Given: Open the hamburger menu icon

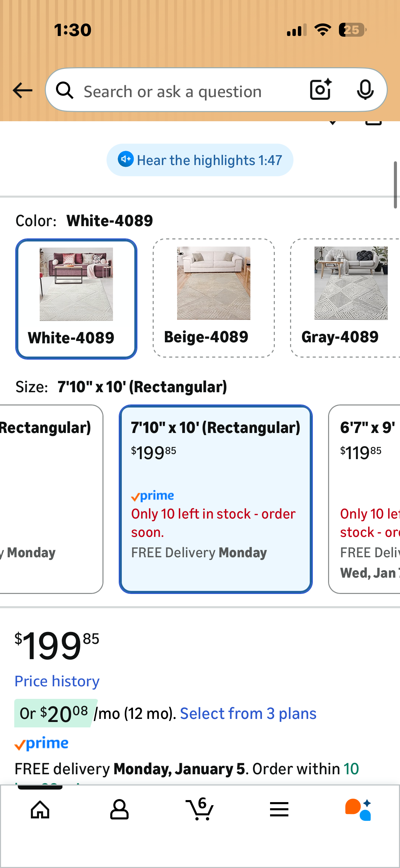Looking at the screenshot, I should pos(279,810).
